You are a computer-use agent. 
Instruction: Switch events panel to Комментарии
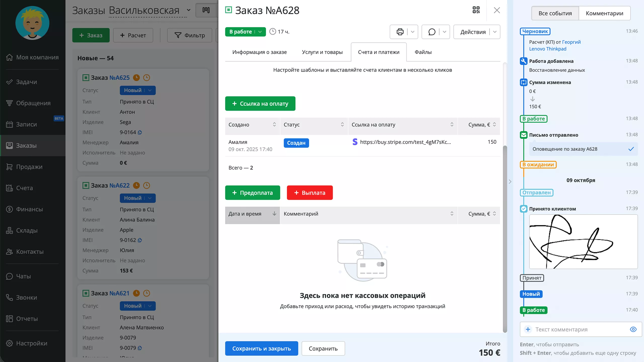(x=604, y=13)
